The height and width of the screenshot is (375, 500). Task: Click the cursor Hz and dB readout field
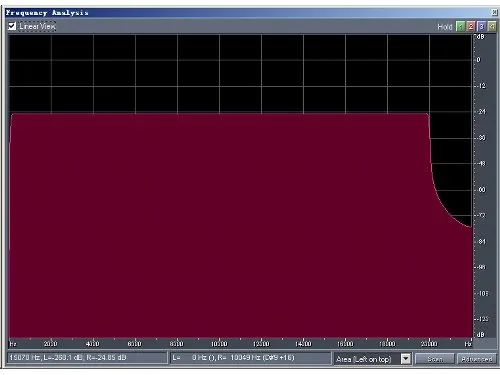(87, 358)
